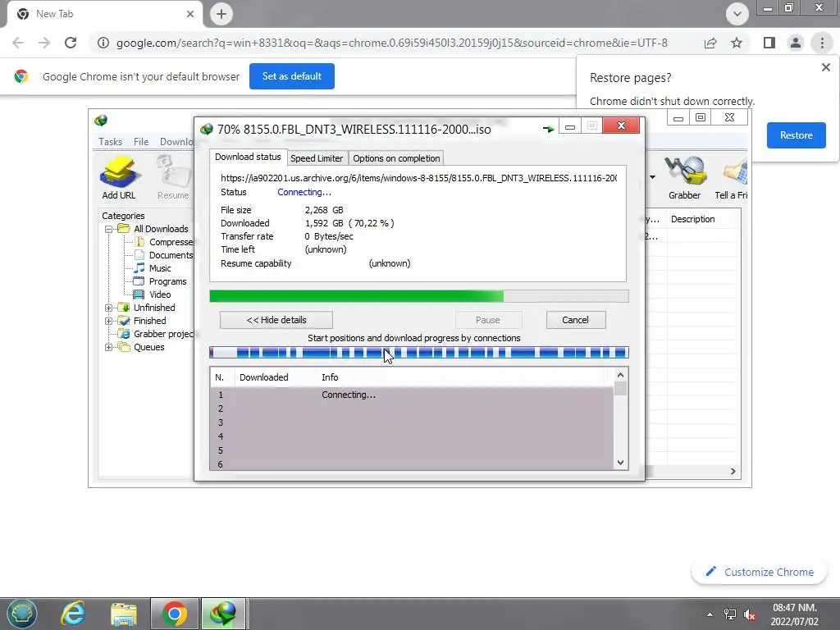
Task: Click the site info icon in address bar
Action: (x=103, y=43)
